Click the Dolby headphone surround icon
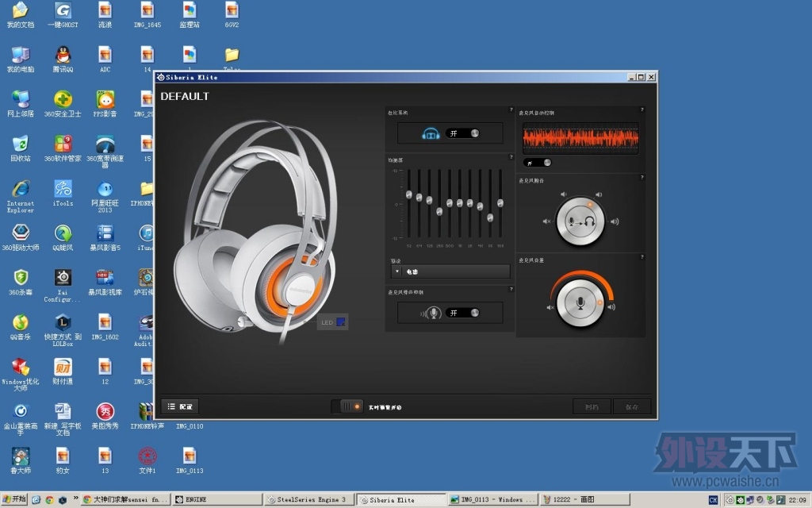This screenshot has width=812, height=508. coord(431,133)
